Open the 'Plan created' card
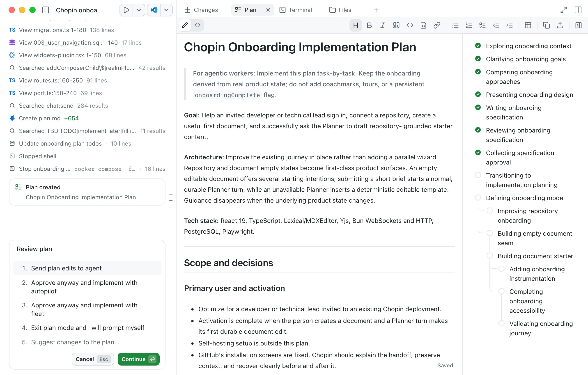This screenshot has width=588, height=375. (87, 192)
